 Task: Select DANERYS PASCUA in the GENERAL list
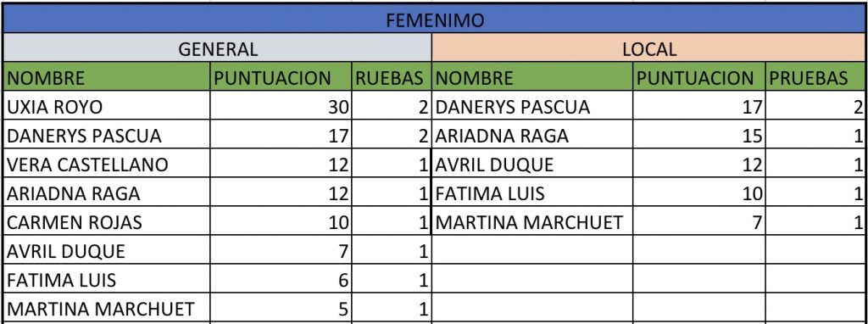pos(106,135)
